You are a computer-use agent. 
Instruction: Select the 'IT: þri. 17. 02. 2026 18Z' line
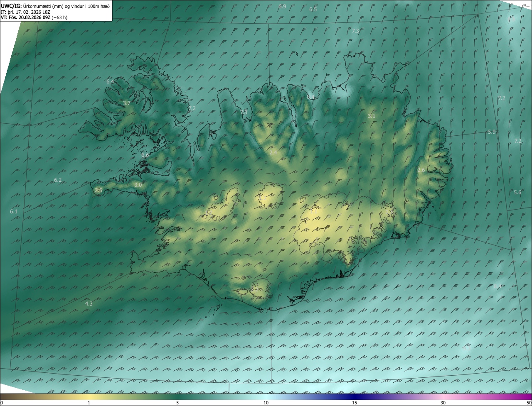tap(25, 12)
